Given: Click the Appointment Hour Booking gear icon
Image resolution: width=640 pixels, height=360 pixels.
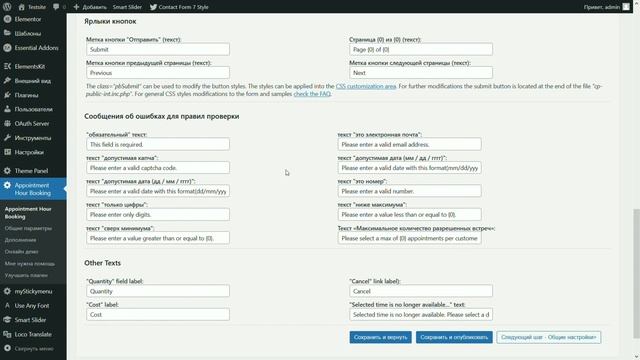Looking at the screenshot, I should 7,185.
